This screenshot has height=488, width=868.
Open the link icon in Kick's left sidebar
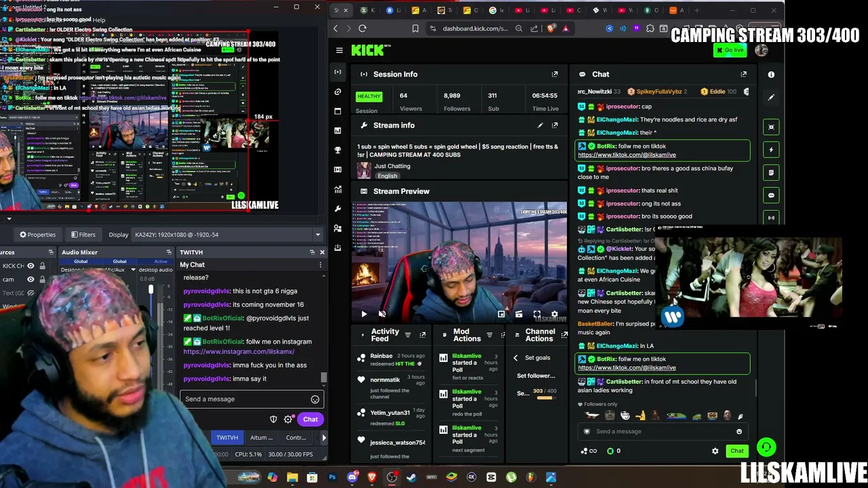pyautogui.click(x=338, y=91)
